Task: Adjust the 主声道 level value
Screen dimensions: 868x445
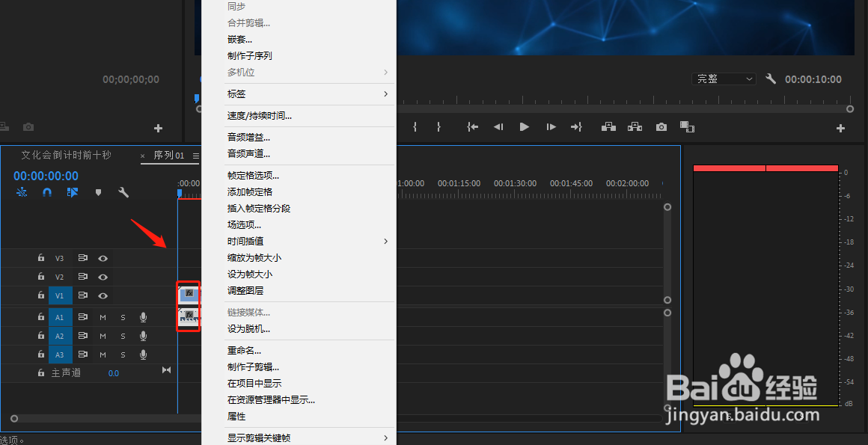Action: pyautogui.click(x=114, y=372)
